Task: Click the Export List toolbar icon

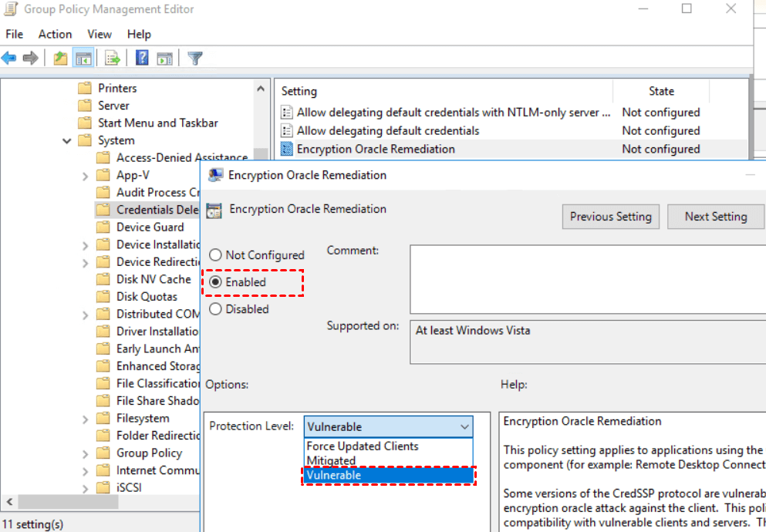Action: pyautogui.click(x=113, y=58)
